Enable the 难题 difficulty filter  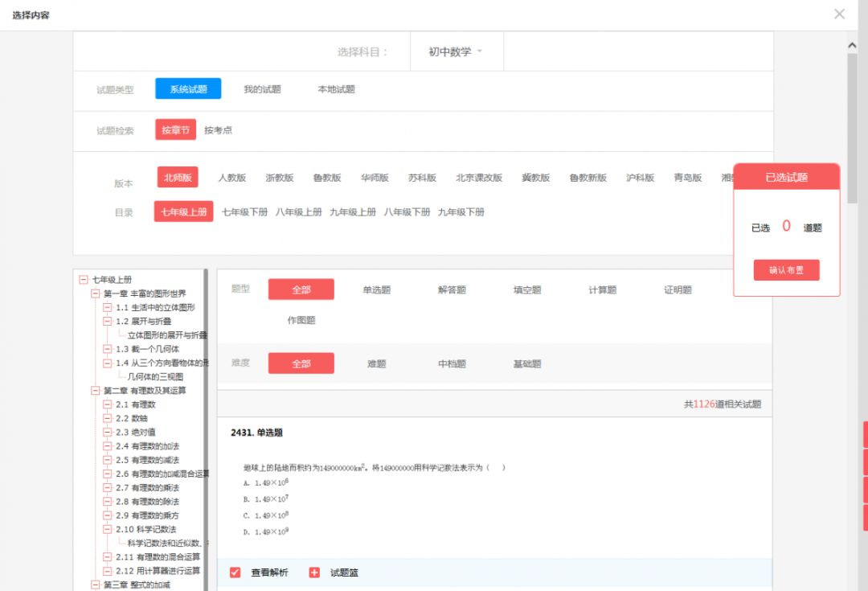[375, 363]
